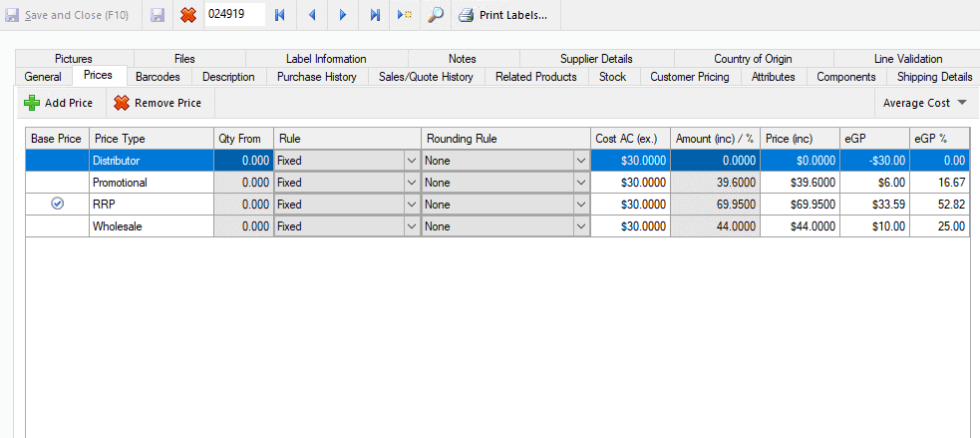Open Rounding Rule dropdown for RRP row
This screenshot has width=980, height=438.
click(x=580, y=205)
